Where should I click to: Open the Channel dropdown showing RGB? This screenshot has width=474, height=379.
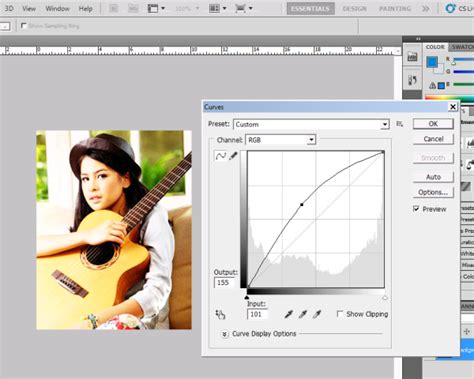click(280, 140)
